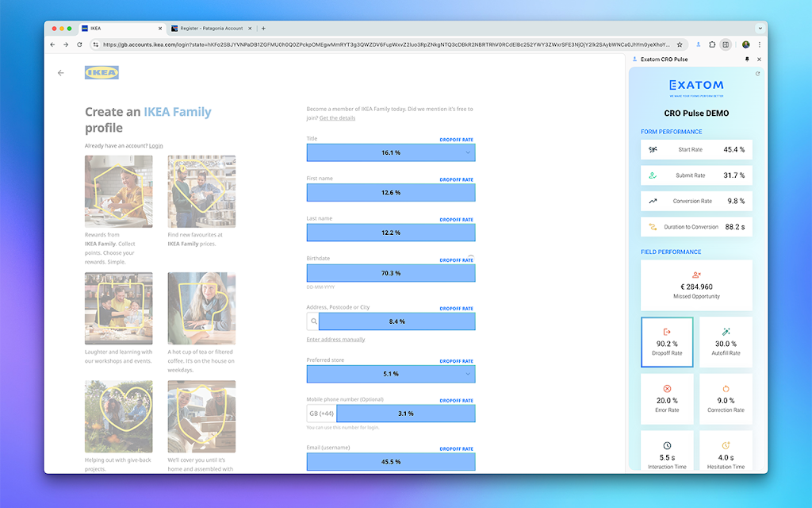Select the Dropoff Rate card
812x508 pixels.
coord(667,342)
